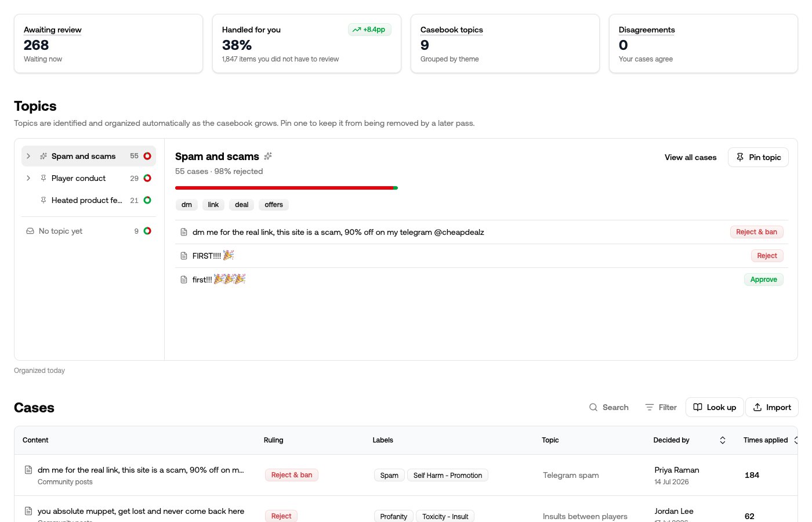Expand the Player conduct topic chevron
Image resolution: width=812 pixels, height=522 pixels.
click(x=28, y=178)
